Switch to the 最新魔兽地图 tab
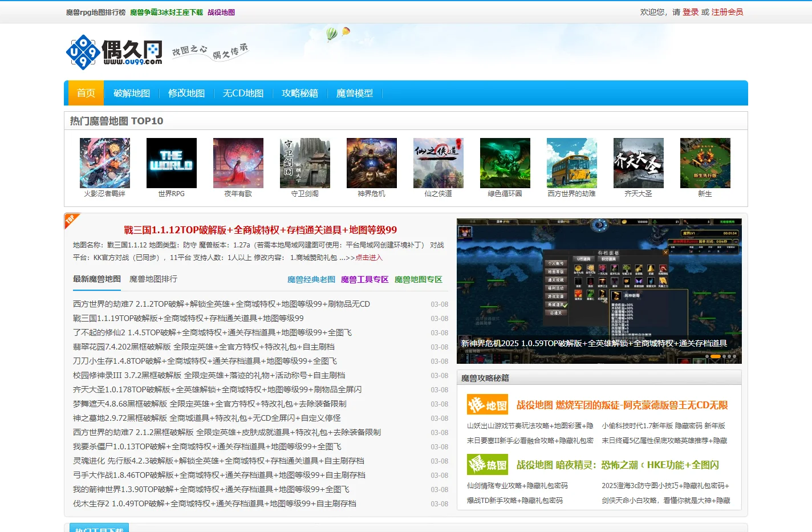This screenshot has height=532, width=812. 97,279
